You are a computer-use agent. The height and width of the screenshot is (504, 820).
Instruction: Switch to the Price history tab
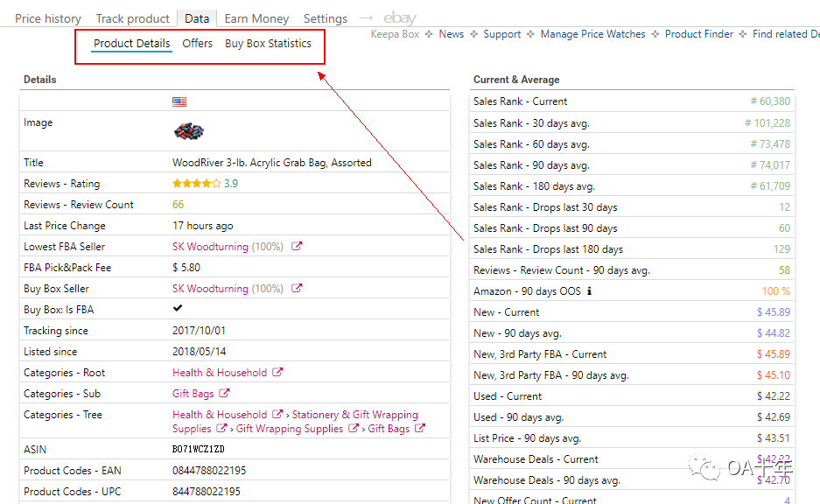pyautogui.click(x=48, y=18)
